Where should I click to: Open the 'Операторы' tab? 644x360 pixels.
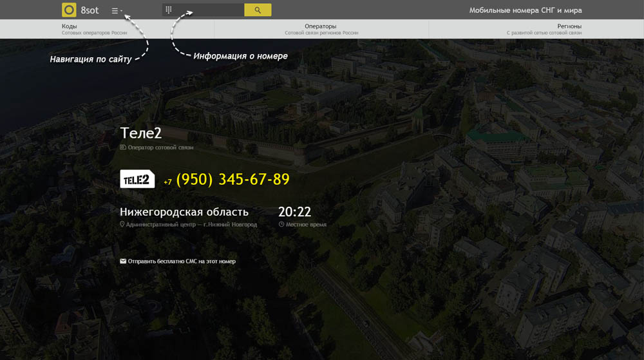[321, 29]
